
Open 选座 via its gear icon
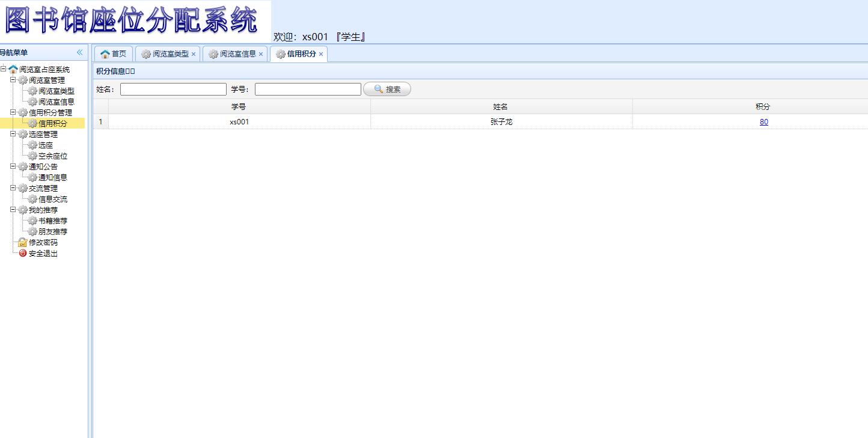coord(32,145)
